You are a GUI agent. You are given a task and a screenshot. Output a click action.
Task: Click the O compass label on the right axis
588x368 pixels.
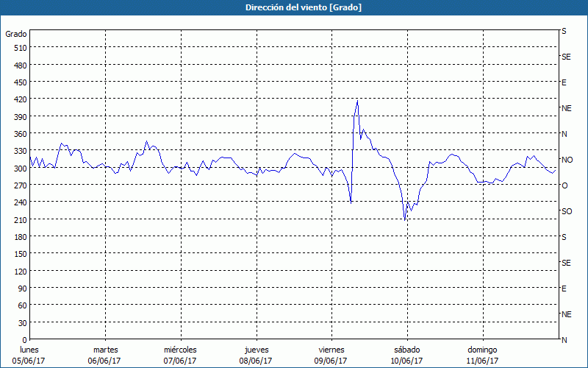[x=564, y=185]
